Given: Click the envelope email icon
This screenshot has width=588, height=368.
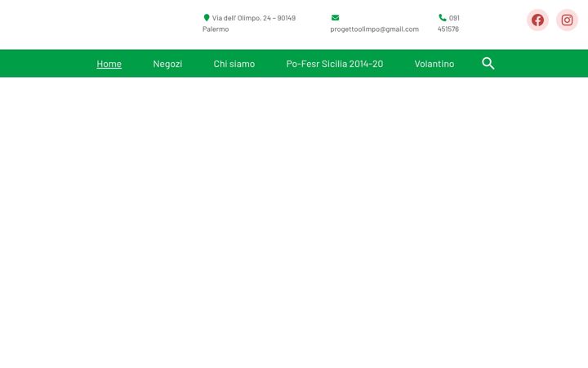Looking at the screenshot, I should tap(336, 18).
